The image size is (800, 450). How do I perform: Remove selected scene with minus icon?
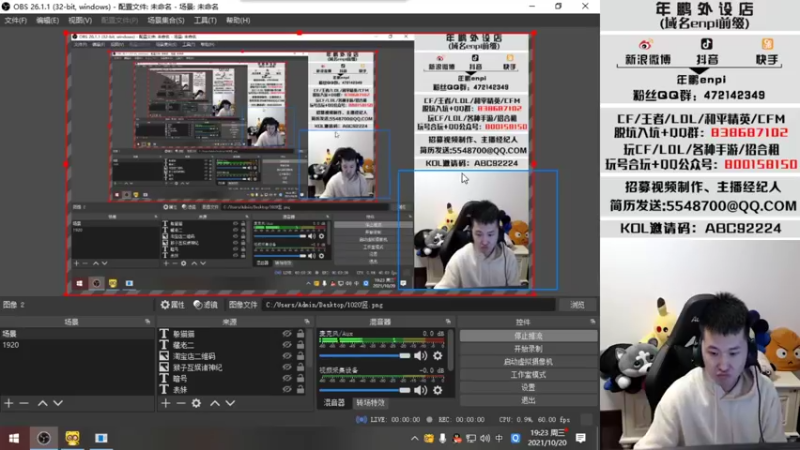point(24,403)
